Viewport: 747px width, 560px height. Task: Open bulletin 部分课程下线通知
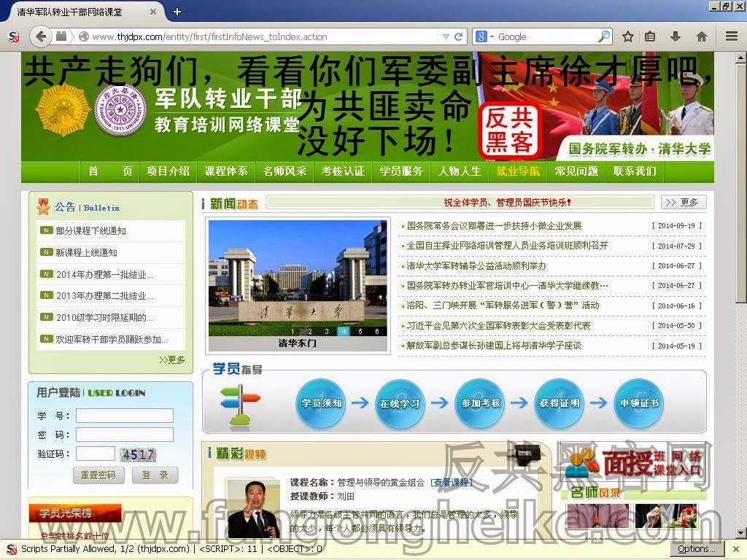click(90, 231)
